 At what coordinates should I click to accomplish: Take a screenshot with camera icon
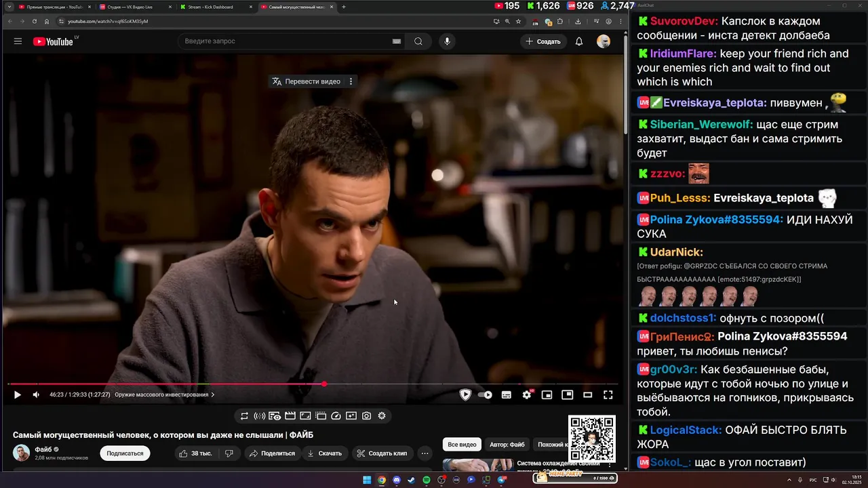coord(366,416)
